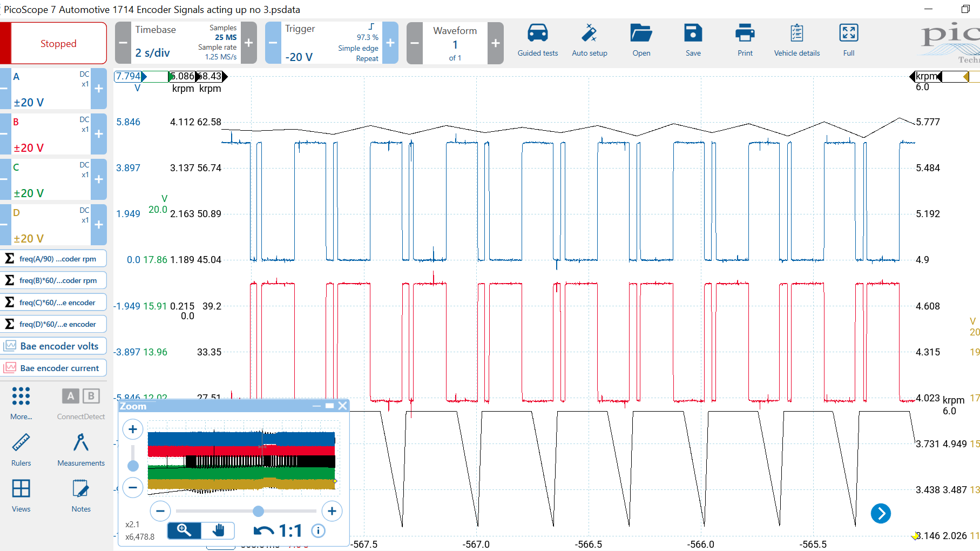
Task: Enable ConnectDetect for channel A
Action: [70, 396]
